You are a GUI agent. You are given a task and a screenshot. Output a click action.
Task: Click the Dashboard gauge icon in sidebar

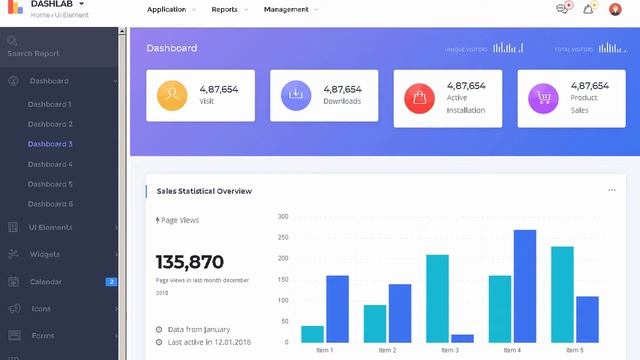point(13,81)
